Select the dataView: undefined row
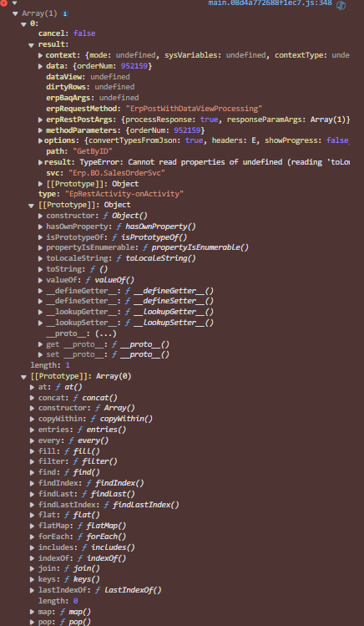 [x=88, y=77]
